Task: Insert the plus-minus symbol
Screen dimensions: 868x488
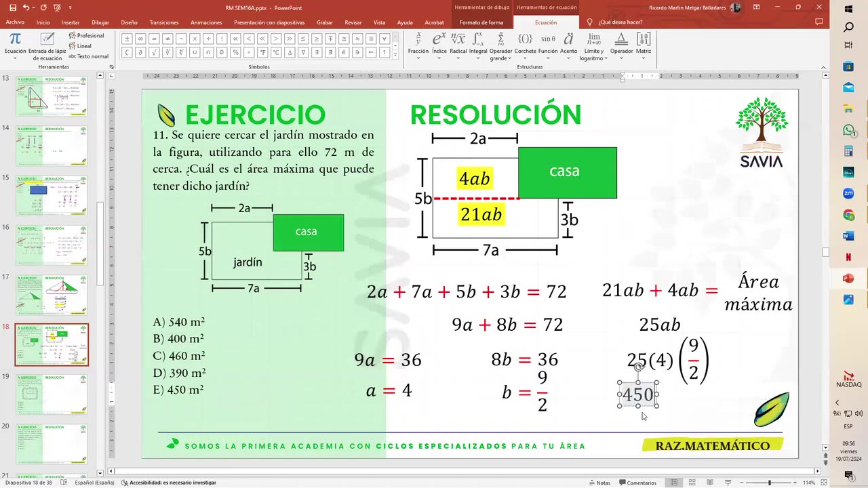Action: 127,39
